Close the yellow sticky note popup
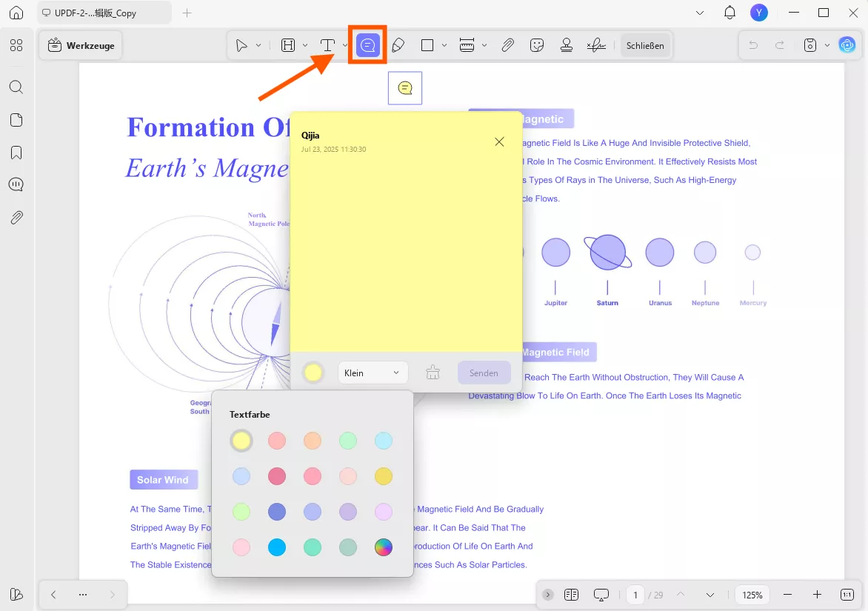 coord(499,141)
